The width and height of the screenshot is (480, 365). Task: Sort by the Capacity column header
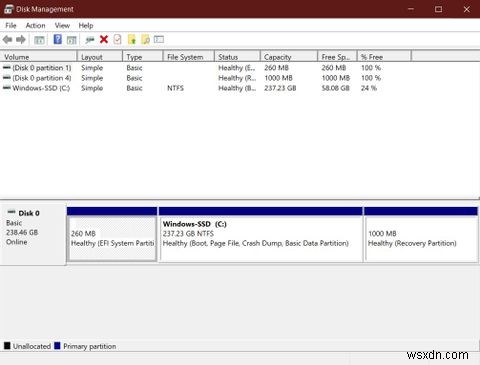tap(289, 57)
